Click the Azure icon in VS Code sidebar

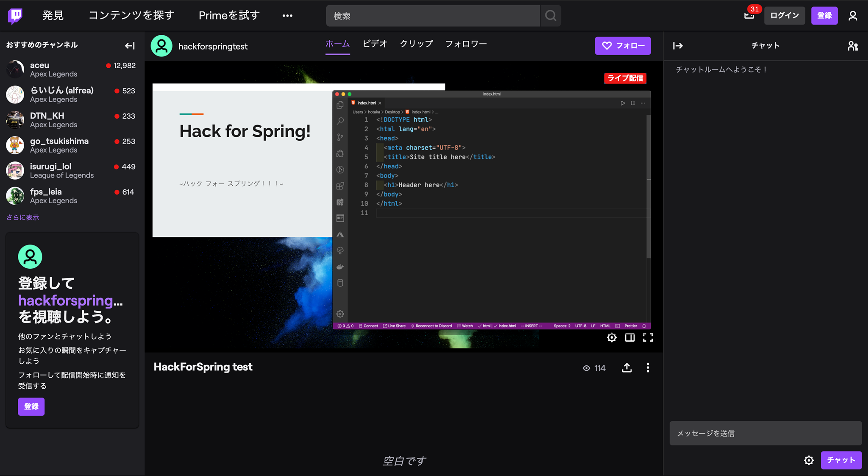[x=340, y=234]
